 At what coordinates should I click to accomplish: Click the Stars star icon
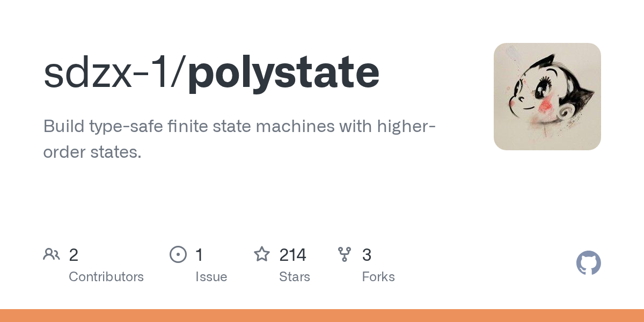coord(262,254)
